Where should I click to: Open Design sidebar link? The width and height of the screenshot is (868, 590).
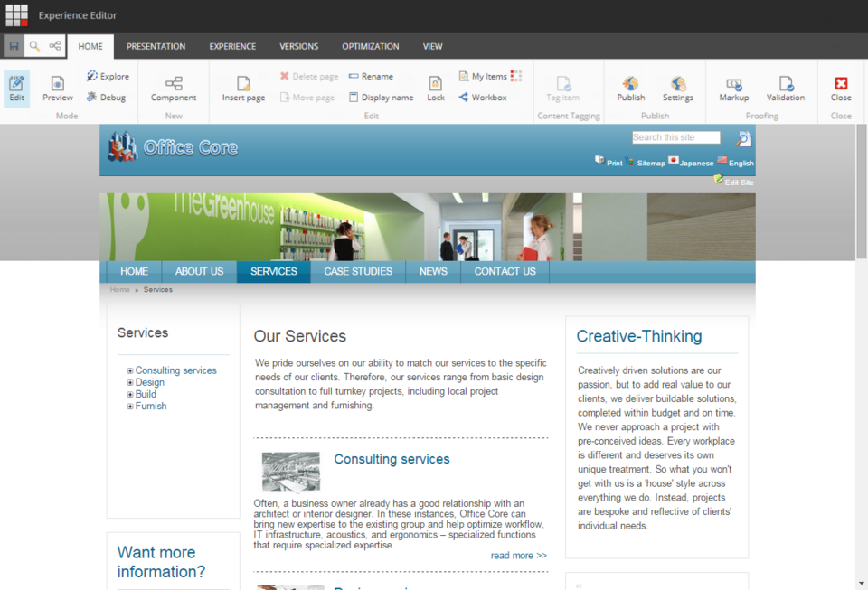tap(149, 382)
